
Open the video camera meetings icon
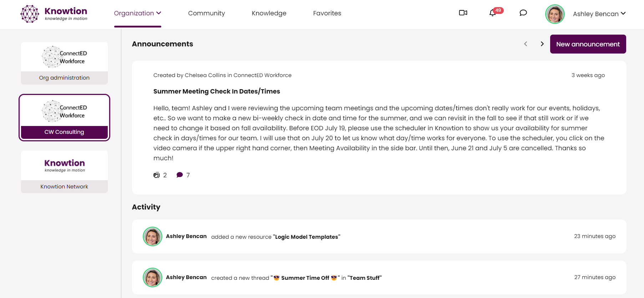pos(463,13)
